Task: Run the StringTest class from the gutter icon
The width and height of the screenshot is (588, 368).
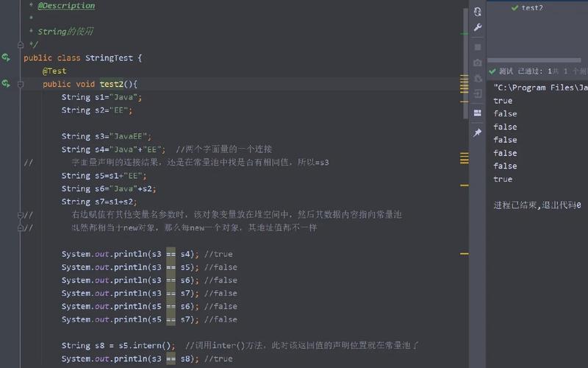Action: (x=6, y=57)
